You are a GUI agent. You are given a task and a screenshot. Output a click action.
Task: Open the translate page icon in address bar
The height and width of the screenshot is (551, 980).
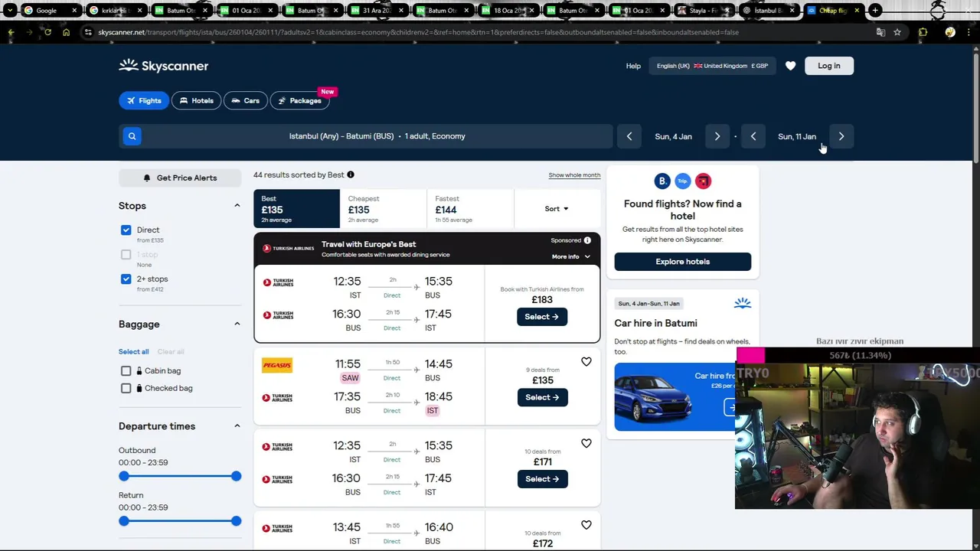point(880,32)
